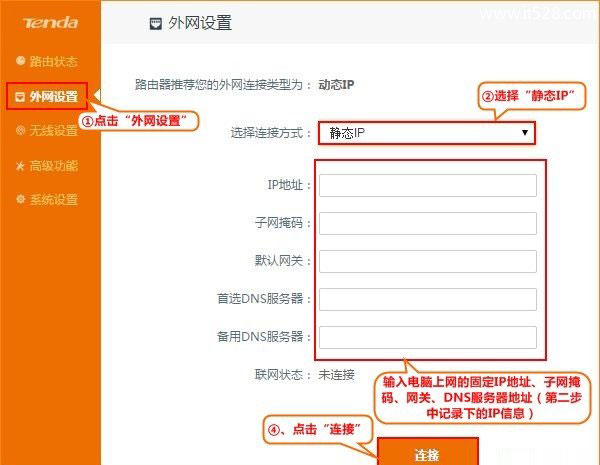This screenshot has width=600, height=465.
Task: Focus the 默认网关 input field
Action: pyautogui.click(x=428, y=261)
